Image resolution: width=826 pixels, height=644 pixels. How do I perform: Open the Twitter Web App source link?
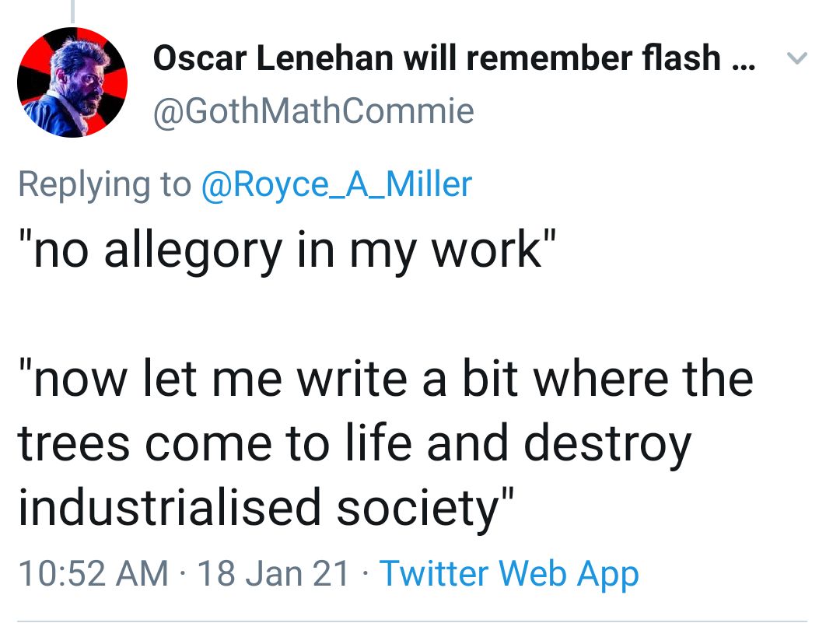[x=509, y=574]
